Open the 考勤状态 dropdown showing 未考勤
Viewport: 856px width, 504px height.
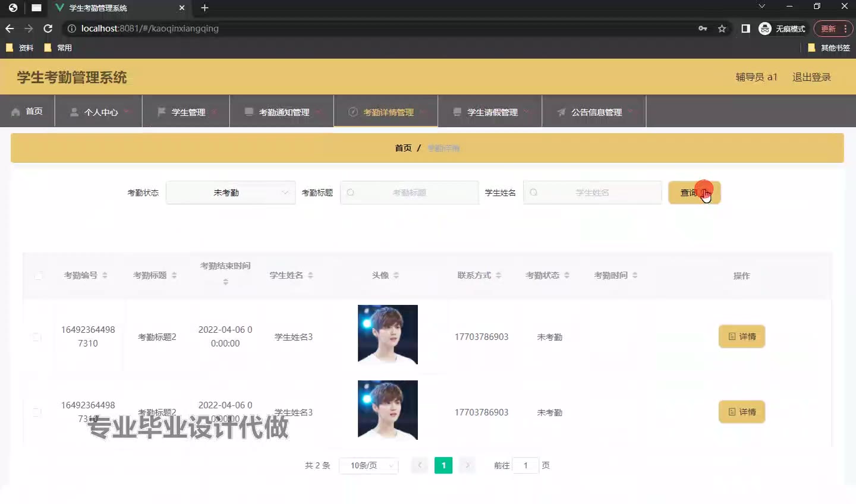point(231,193)
